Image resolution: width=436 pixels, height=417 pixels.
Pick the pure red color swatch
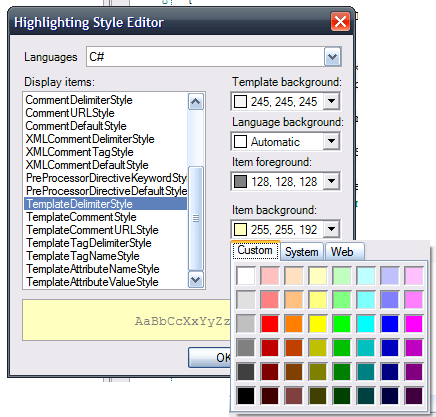point(270,324)
